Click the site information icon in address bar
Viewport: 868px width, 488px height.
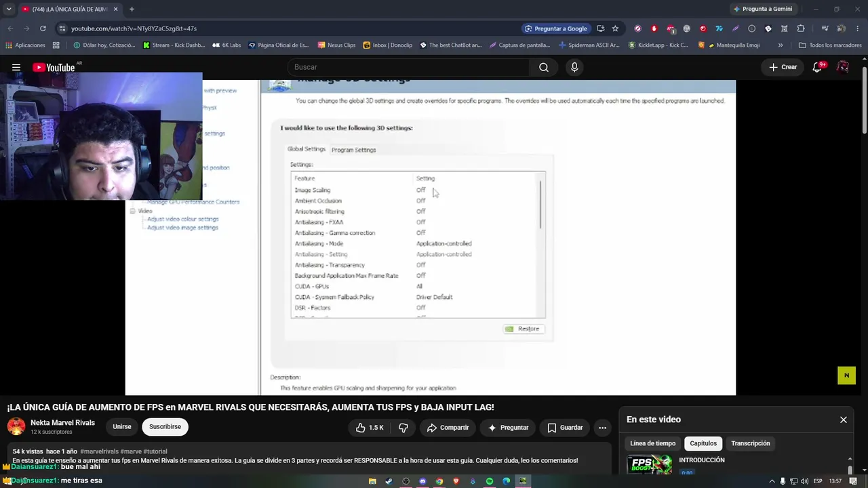coord(62,28)
